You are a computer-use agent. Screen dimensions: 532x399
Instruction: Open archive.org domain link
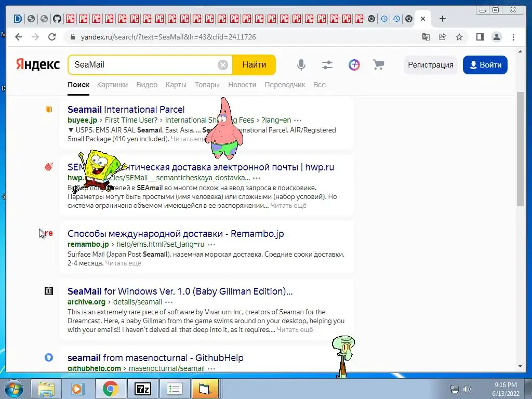tap(86, 302)
